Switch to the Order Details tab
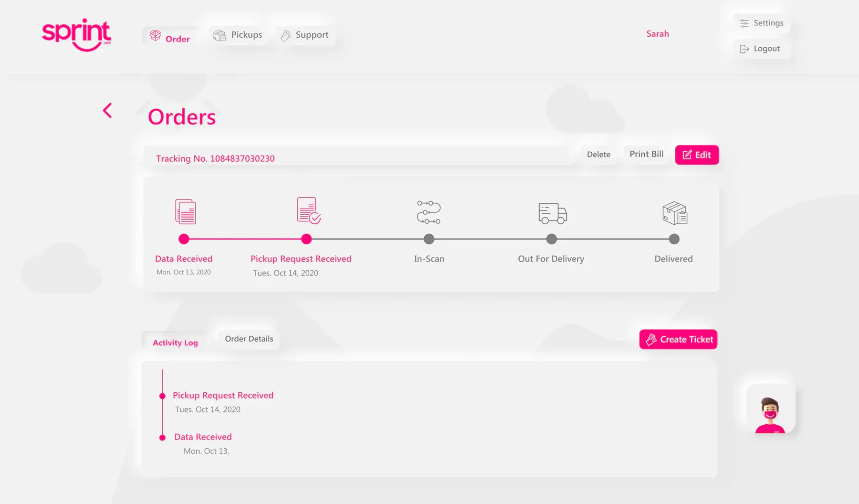Image resolution: width=859 pixels, height=504 pixels. pyautogui.click(x=249, y=339)
